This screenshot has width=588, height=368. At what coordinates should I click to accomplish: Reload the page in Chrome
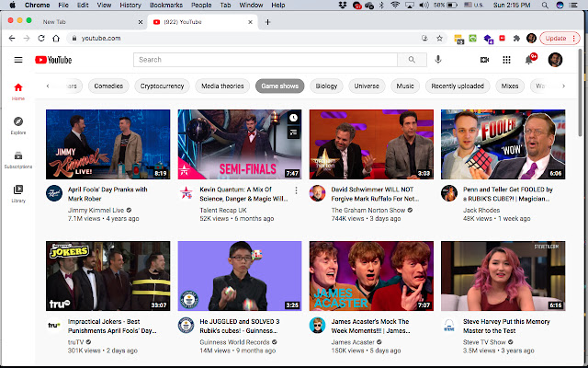click(41, 39)
